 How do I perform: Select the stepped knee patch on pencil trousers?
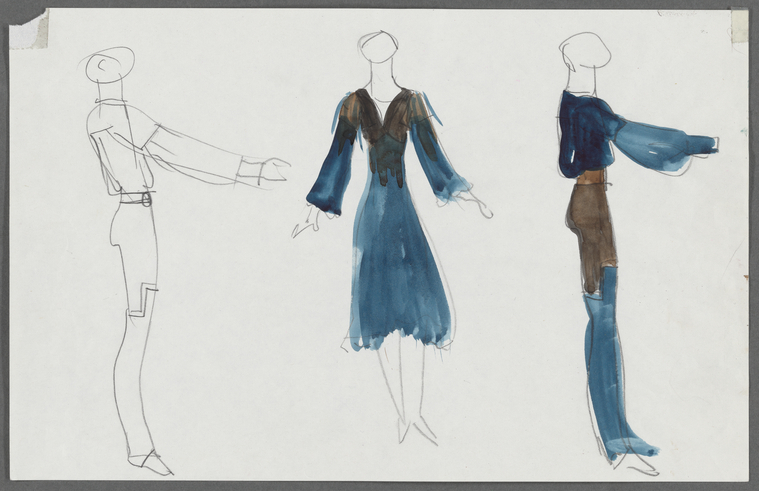pyautogui.click(x=143, y=303)
